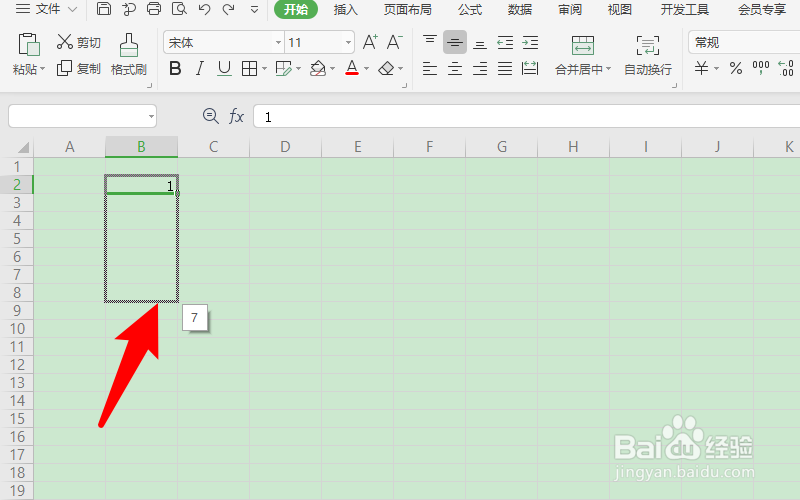The width and height of the screenshot is (800, 500).
Task: Increase font size with A+ icon
Action: [x=370, y=42]
